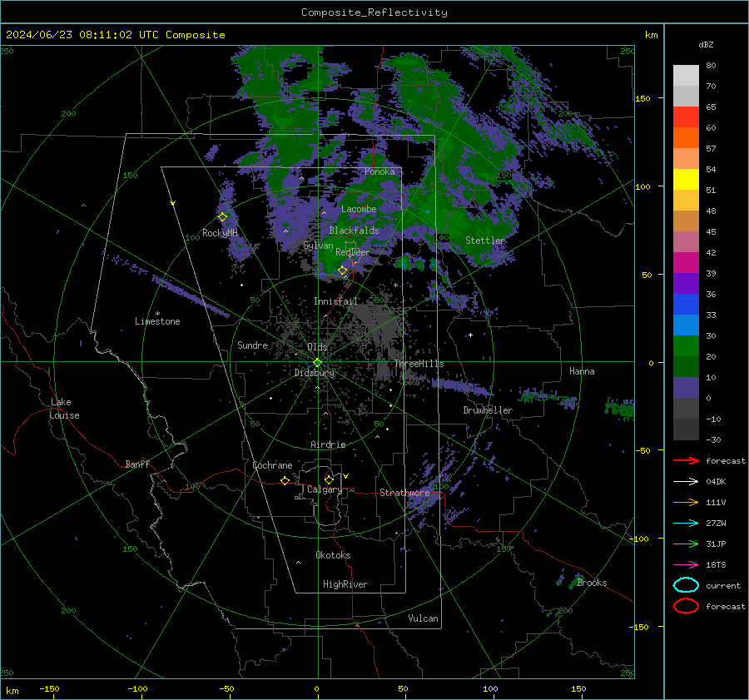Image resolution: width=749 pixels, height=700 pixels.
Task: Click the Lake Louise label
Action: pyautogui.click(x=65, y=409)
